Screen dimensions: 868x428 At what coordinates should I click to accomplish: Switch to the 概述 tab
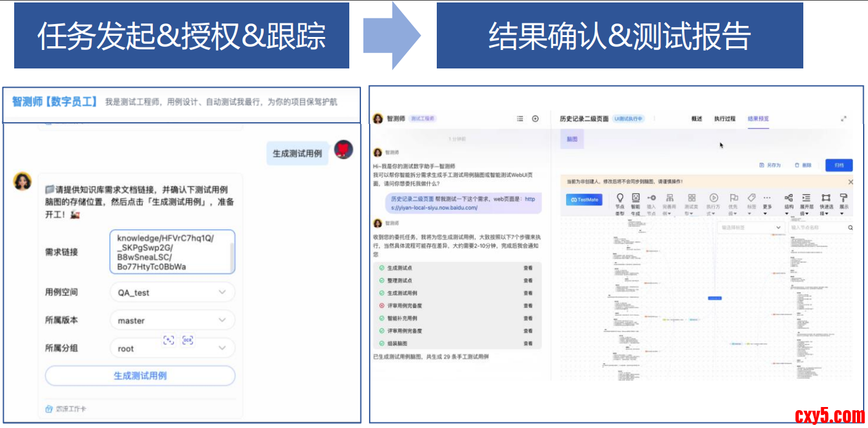point(697,119)
